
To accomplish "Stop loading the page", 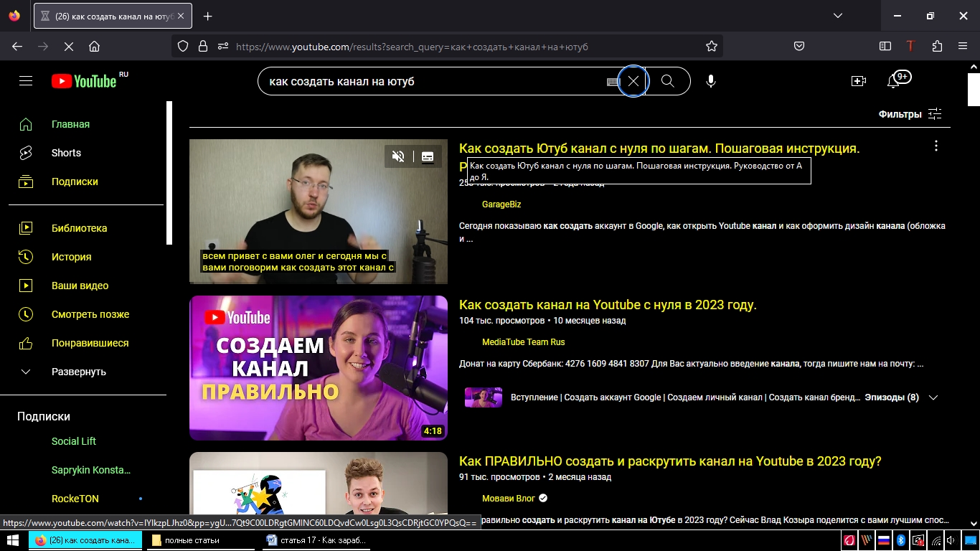I will click(x=69, y=46).
